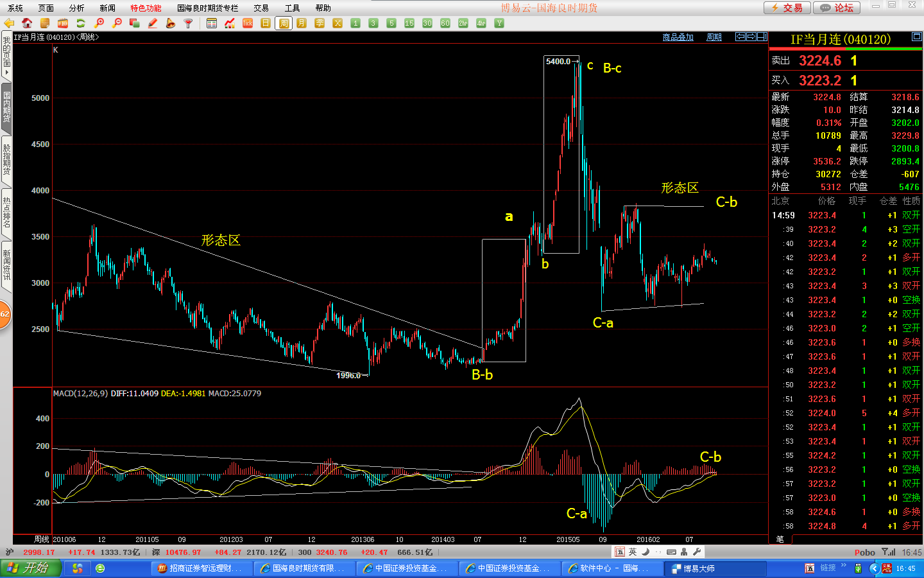Click the yellow X period button
This screenshot has height=578, width=924.
tap(338, 23)
